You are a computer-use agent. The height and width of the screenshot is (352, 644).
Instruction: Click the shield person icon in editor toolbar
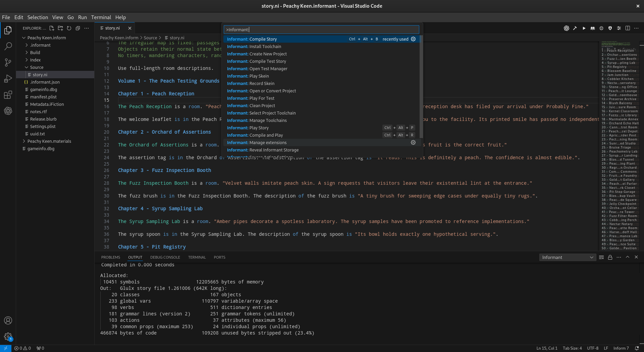[610, 28]
